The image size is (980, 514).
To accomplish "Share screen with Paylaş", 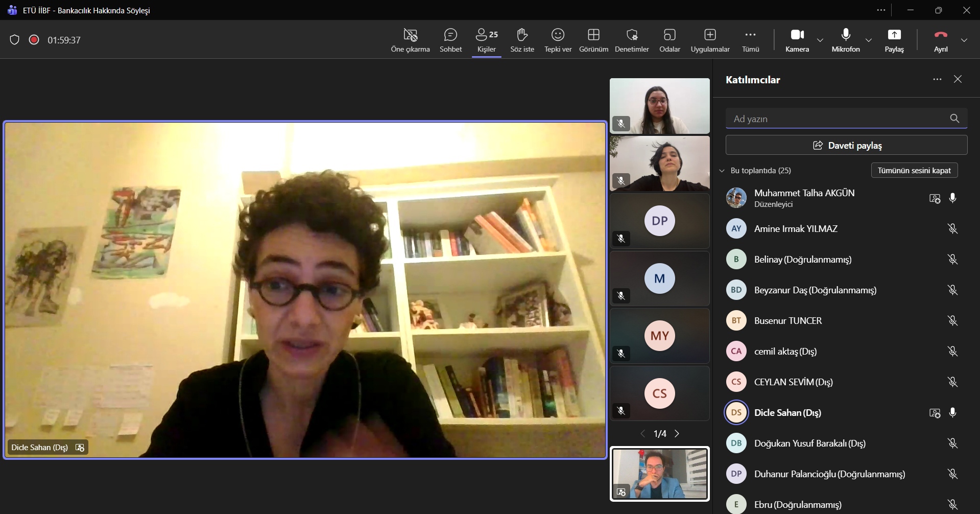I will tap(894, 40).
